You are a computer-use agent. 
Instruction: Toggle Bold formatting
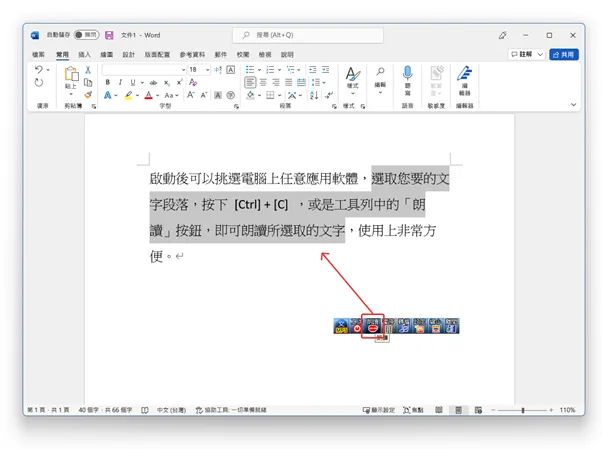[x=108, y=83]
